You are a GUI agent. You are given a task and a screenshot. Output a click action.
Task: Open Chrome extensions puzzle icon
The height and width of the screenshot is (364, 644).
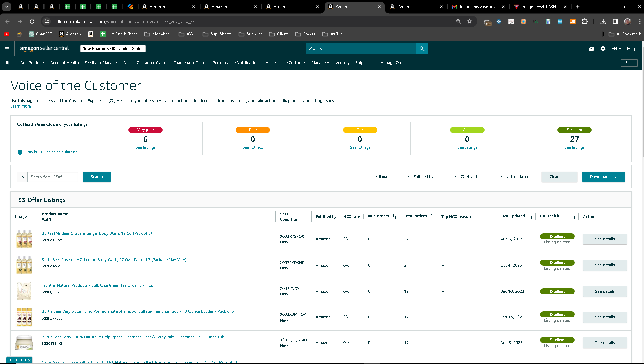pyautogui.click(x=585, y=21)
